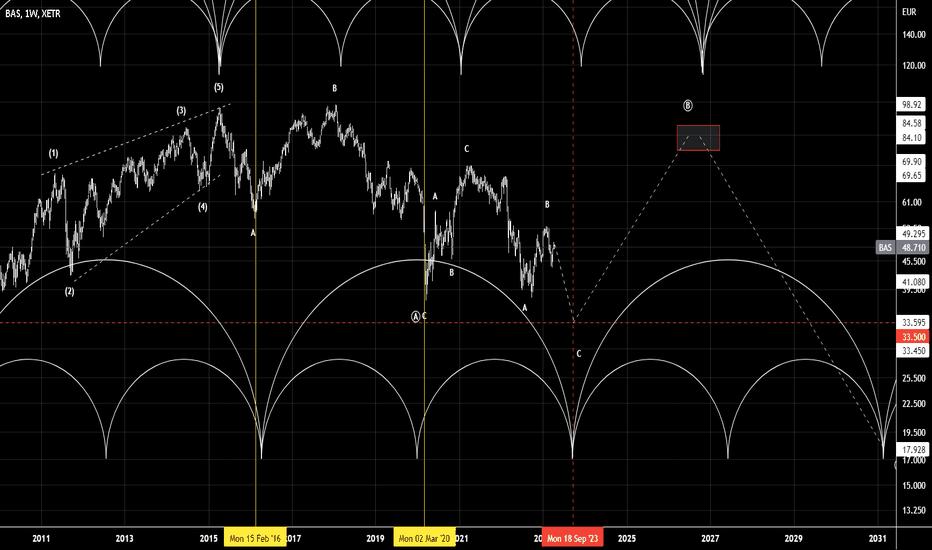
Task: Select the (2) Elliott wave label
Action: pos(70,291)
